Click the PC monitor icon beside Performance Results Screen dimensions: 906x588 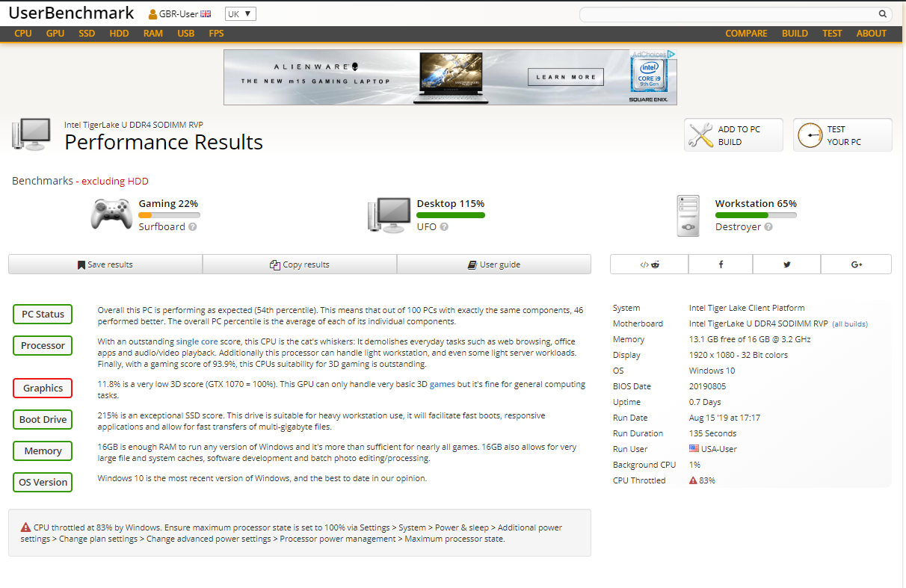(31, 134)
